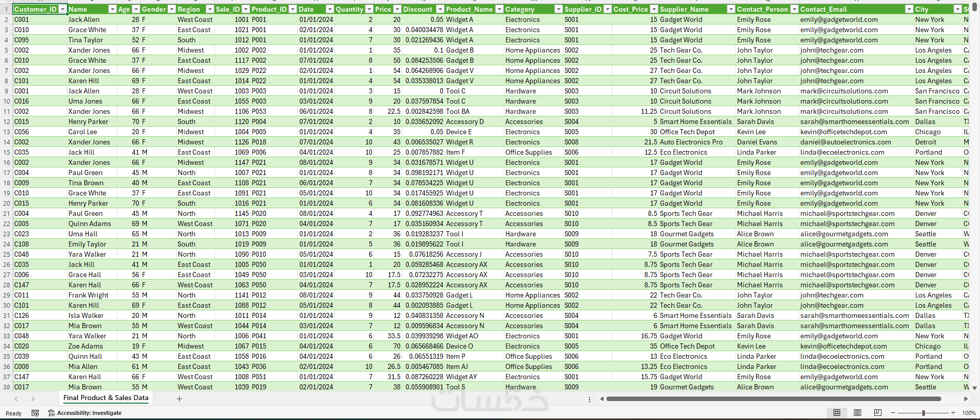The height and width of the screenshot is (420, 980).
Task: Open the Supplier_Name column filter dropdown
Action: coord(731,9)
